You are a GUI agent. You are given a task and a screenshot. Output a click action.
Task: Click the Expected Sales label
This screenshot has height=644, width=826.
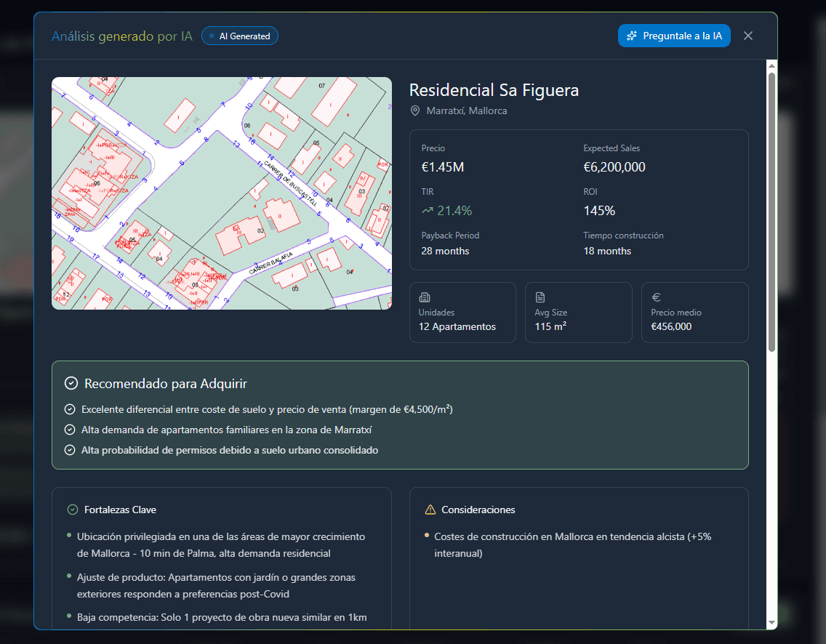pyautogui.click(x=612, y=148)
